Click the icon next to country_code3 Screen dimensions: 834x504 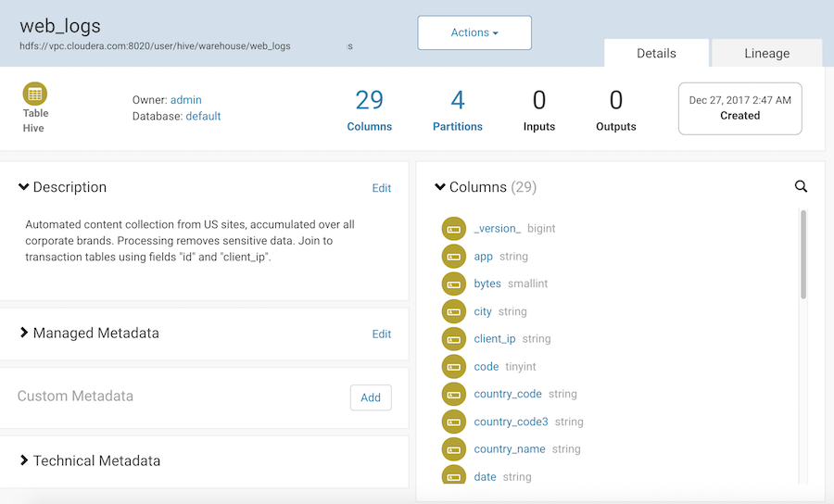click(x=453, y=422)
